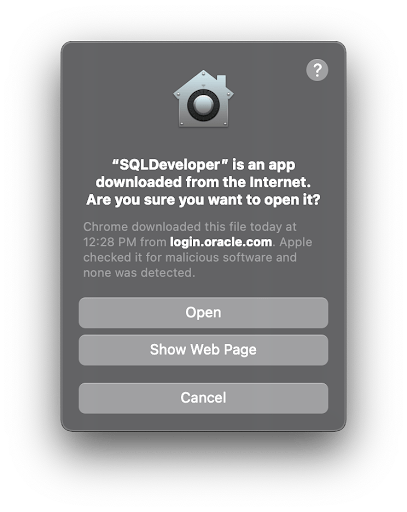Click the bold login.oracle.com source text
407x512 pixels.
221,242
